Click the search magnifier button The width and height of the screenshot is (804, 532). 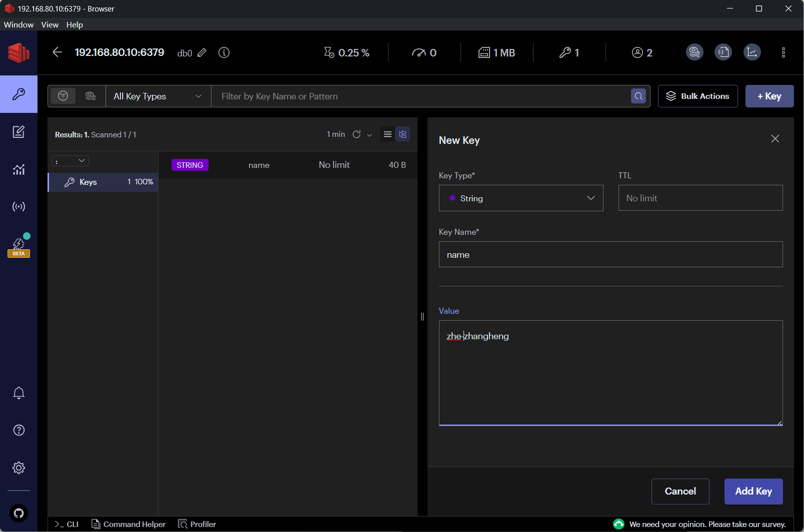tap(638, 96)
